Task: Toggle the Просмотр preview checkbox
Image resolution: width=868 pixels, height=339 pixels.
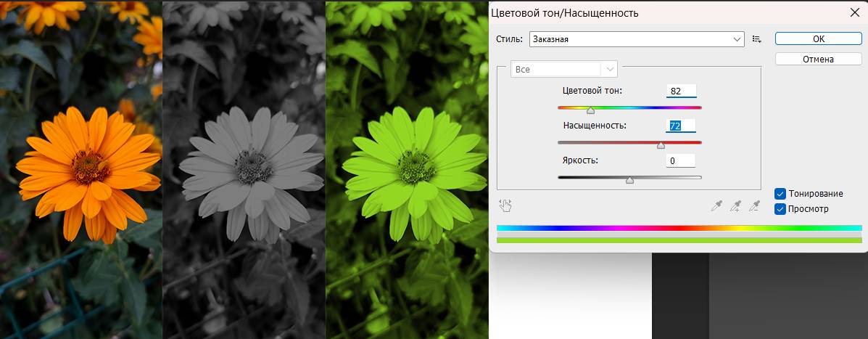Action: (780, 209)
